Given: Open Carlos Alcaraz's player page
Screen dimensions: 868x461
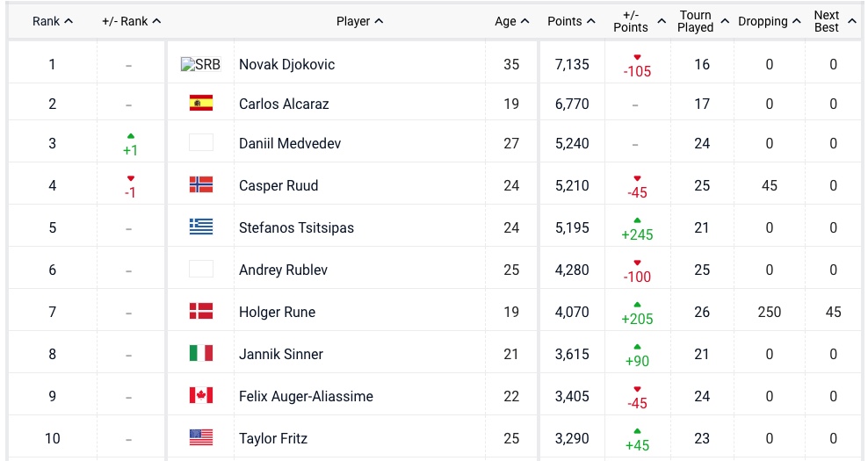Looking at the screenshot, I should tap(284, 104).
